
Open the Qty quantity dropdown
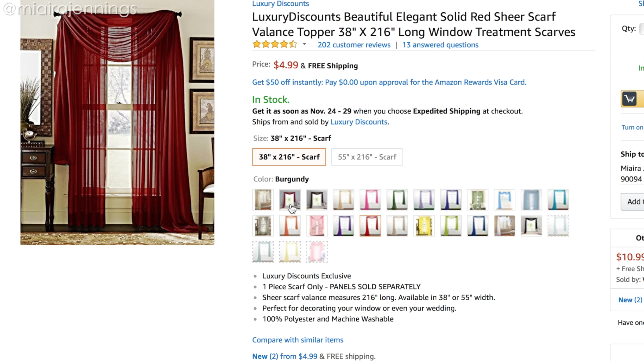pyautogui.click(x=641, y=29)
